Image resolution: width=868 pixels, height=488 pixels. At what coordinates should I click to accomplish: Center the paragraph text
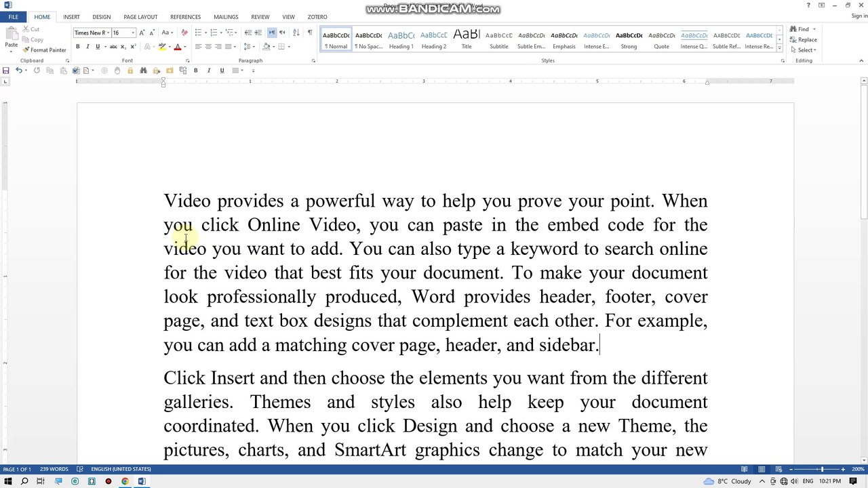pos(208,47)
